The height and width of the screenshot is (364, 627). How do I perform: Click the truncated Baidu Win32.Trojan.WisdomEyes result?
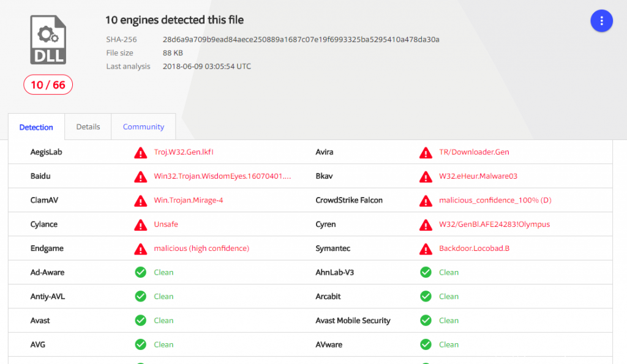coord(222,176)
